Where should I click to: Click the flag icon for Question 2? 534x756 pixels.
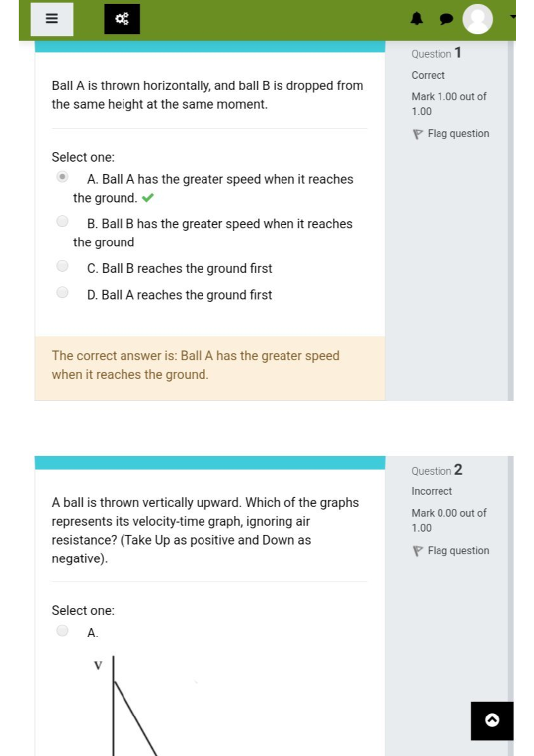(x=418, y=550)
